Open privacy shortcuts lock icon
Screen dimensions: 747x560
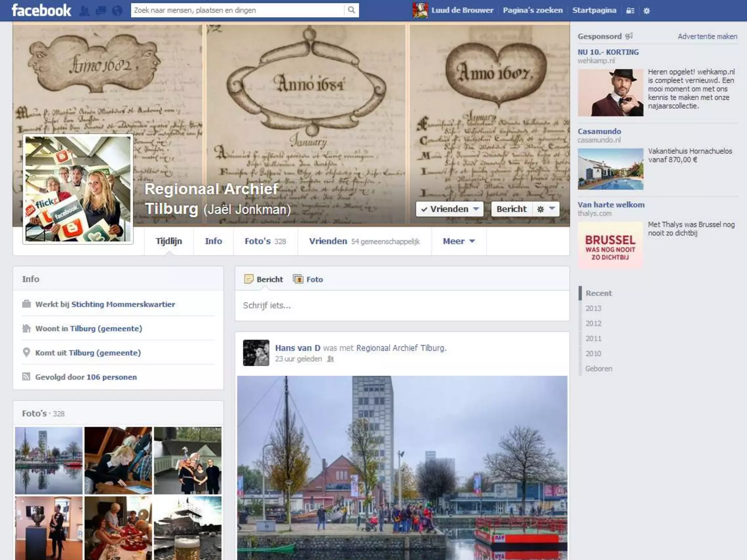click(630, 11)
